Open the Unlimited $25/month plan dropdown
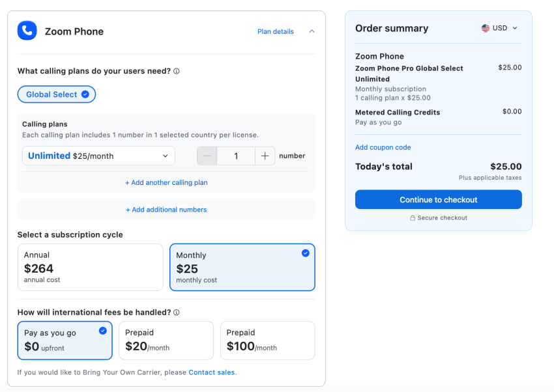Image resolution: width=554 pixels, height=392 pixels. coord(98,156)
